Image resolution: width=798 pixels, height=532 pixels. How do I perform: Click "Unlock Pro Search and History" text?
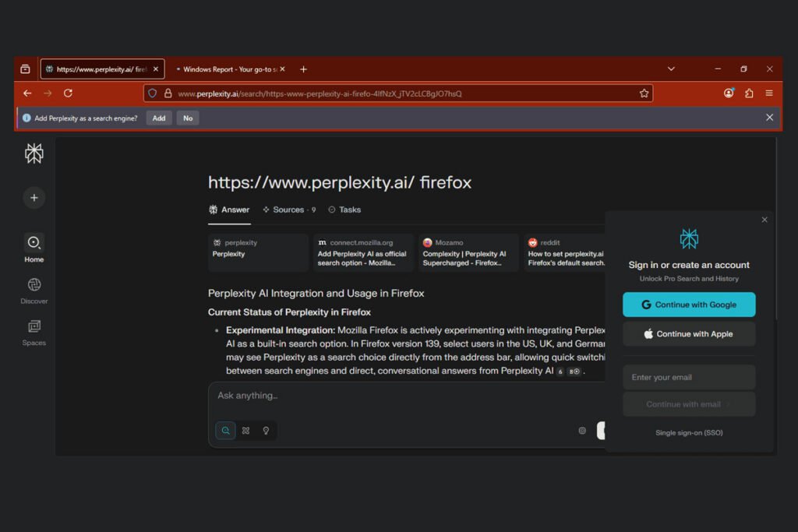pos(689,279)
